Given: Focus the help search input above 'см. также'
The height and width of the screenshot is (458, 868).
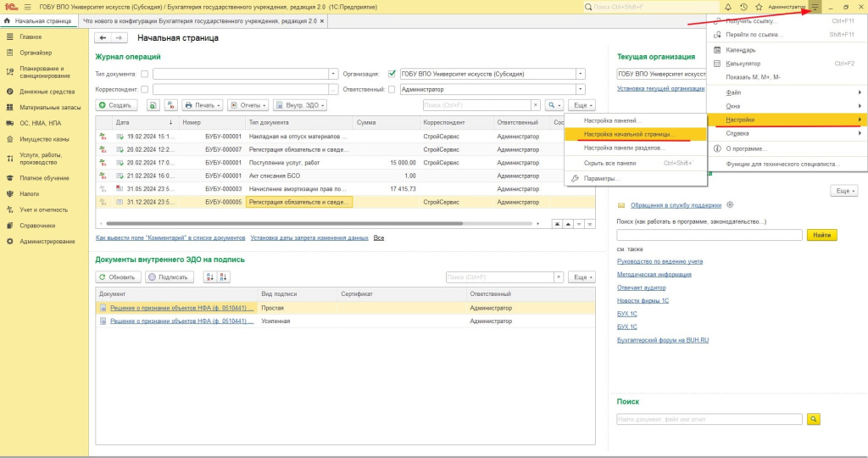Looking at the screenshot, I should pyautogui.click(x=709, y=236).
